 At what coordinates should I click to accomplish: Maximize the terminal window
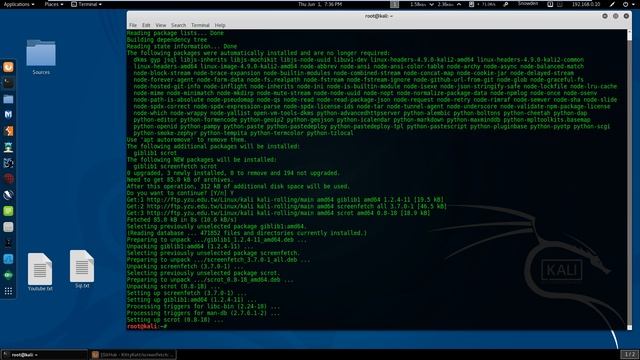point(616,16)
